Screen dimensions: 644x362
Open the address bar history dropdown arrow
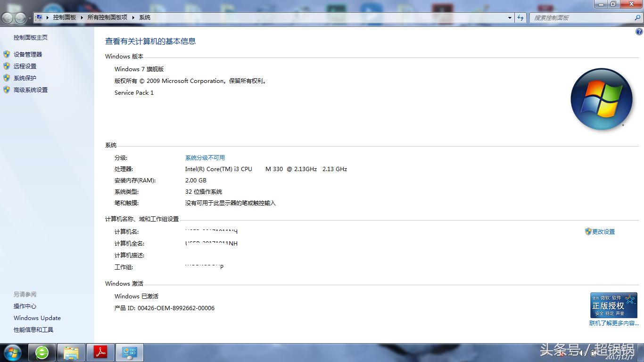tap(509, 17)
